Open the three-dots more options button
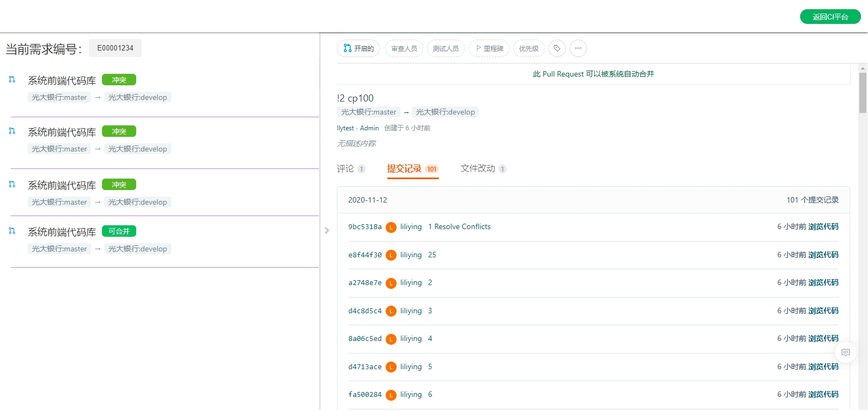 point(578,48)
